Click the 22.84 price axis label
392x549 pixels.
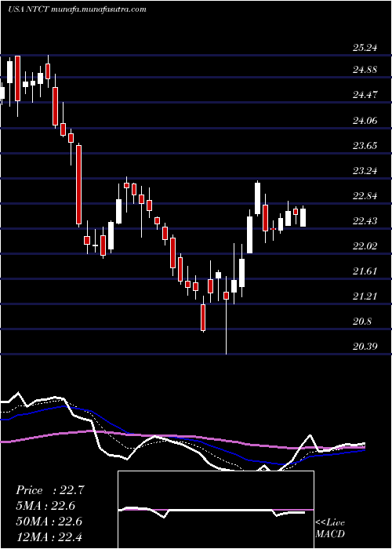click(365, 196)
